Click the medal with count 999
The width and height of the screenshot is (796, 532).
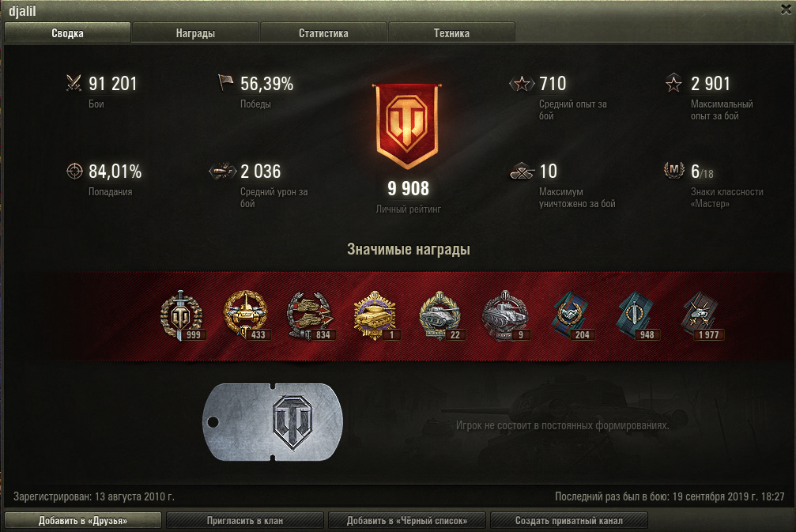(182, 315)
